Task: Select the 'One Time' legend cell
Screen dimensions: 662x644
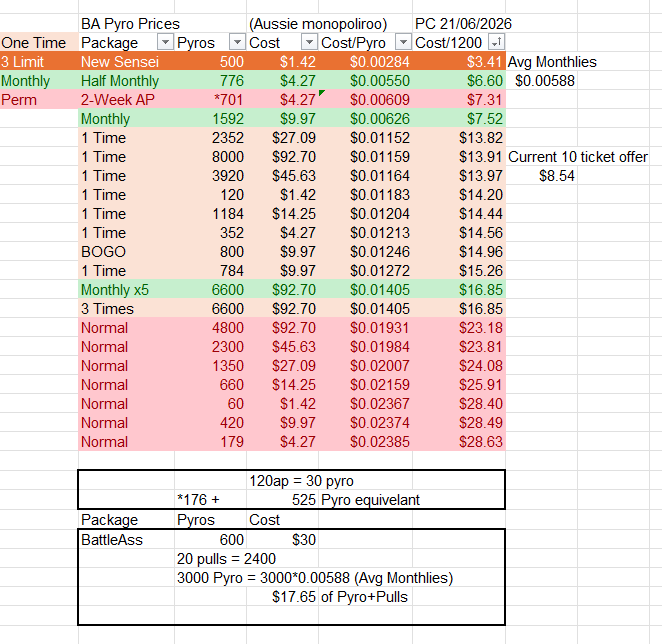Action: [39, 43]
